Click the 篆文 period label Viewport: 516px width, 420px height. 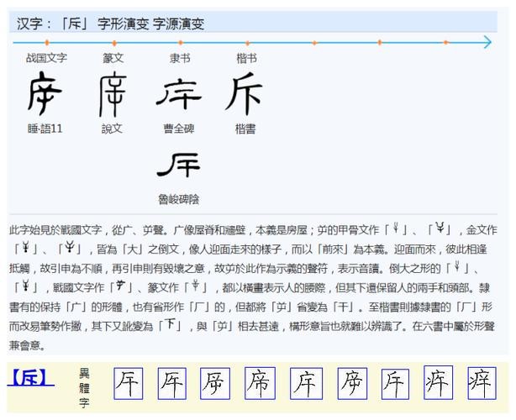(x=113, y=58)
